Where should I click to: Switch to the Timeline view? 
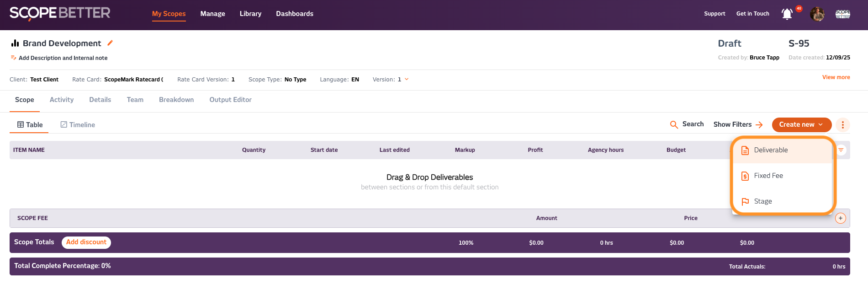[78, 125]
